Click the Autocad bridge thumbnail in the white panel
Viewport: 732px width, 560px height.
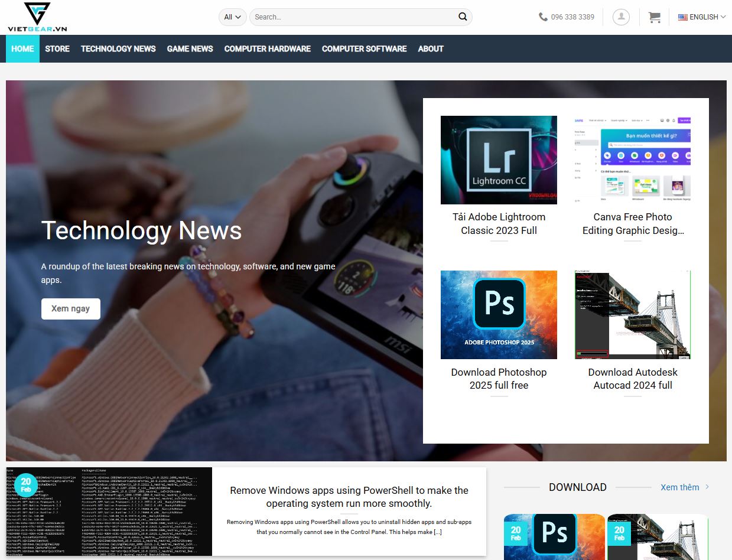point(633,314)
